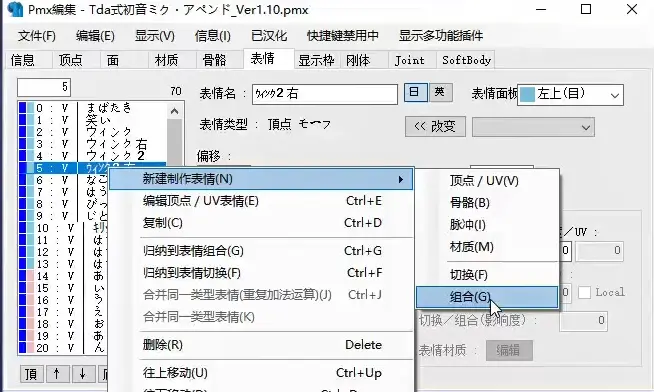Select morph row 3 ウィンク右

pyautogui.click(x=93, y=144)
